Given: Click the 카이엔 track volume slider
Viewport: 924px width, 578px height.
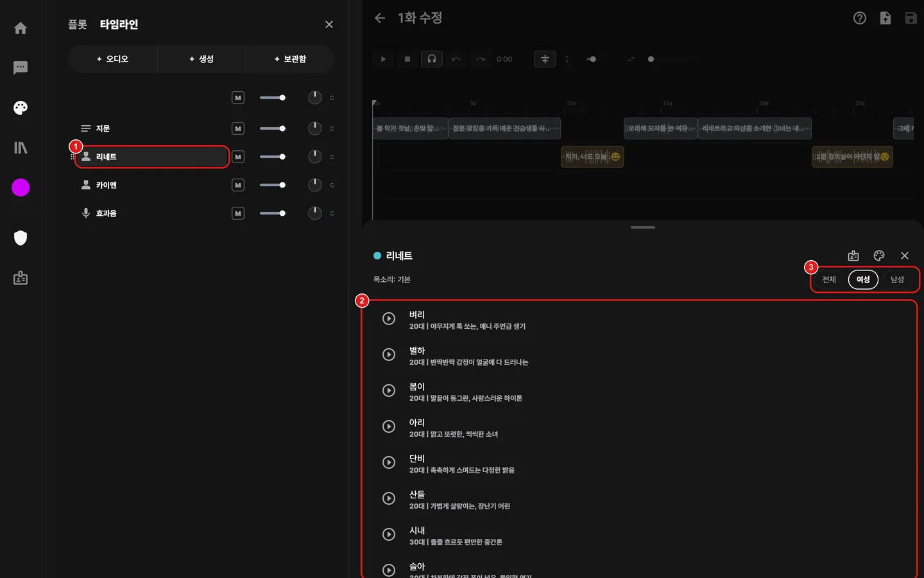Looking at the screenshot, I should pyautogui.click(x=273, y=185).
